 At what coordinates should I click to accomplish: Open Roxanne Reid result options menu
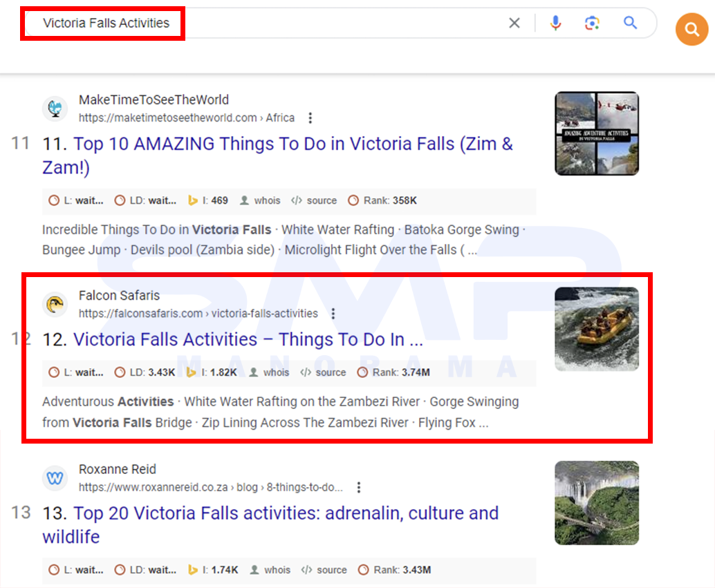pyautogui.click(x=359, y=487)
